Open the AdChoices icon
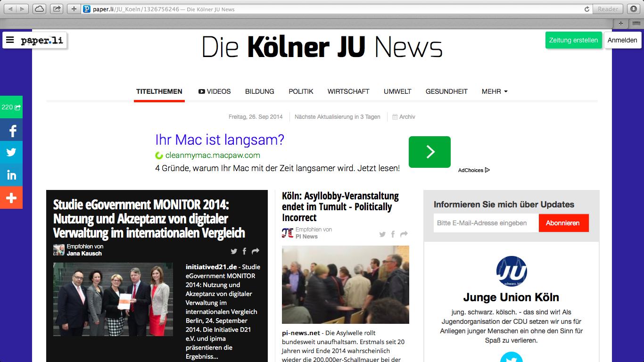Screen dimensions: 644x362 pyautogui.click(x=487, y=170)
